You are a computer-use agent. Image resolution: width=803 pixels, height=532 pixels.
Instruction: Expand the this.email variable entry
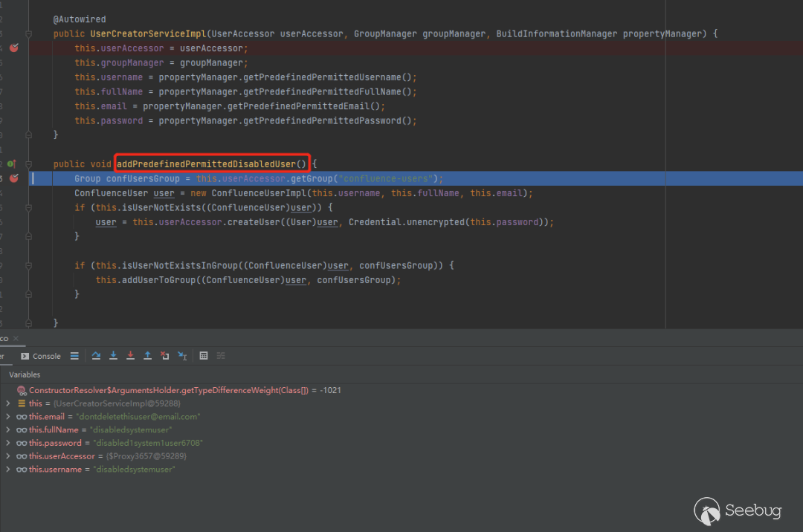point(7,417)
